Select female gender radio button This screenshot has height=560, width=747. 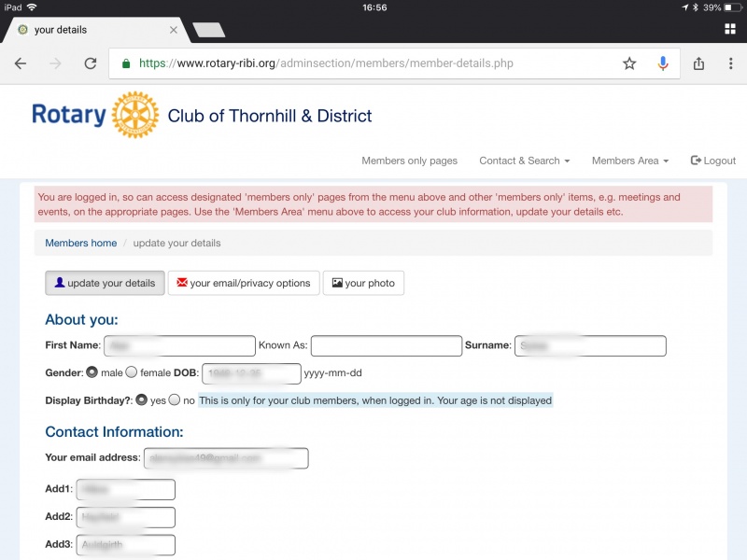point(132,372)
